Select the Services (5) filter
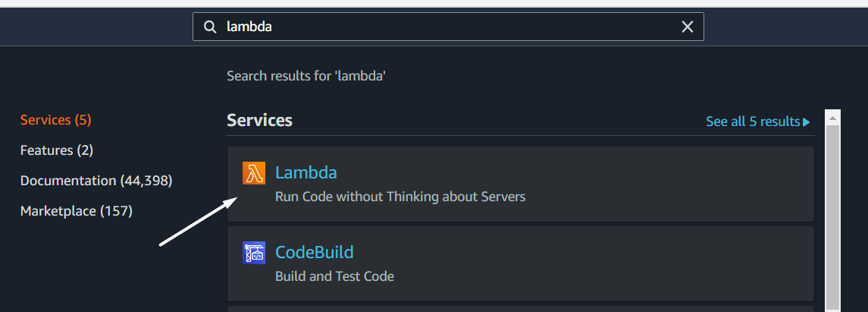The width and height of the screenshot is (868, 312). pos(55,120)
